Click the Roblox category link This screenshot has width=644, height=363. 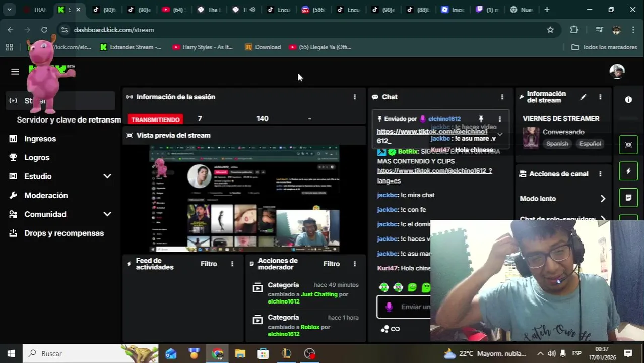[x=310, y=327]
